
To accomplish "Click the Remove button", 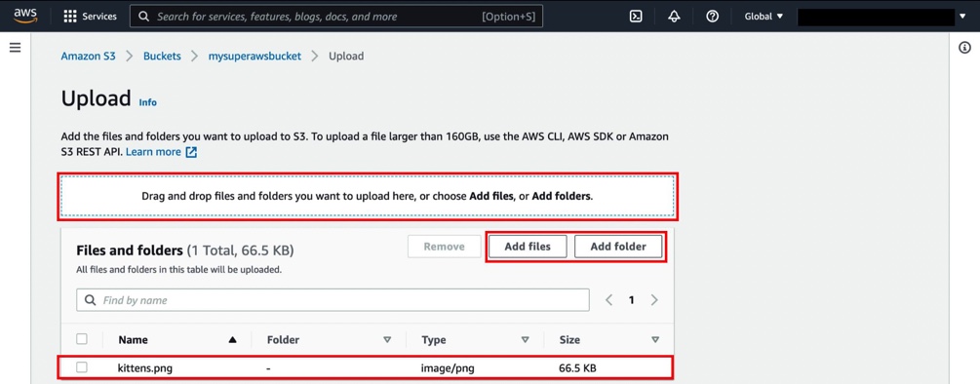I will [444, 247].
